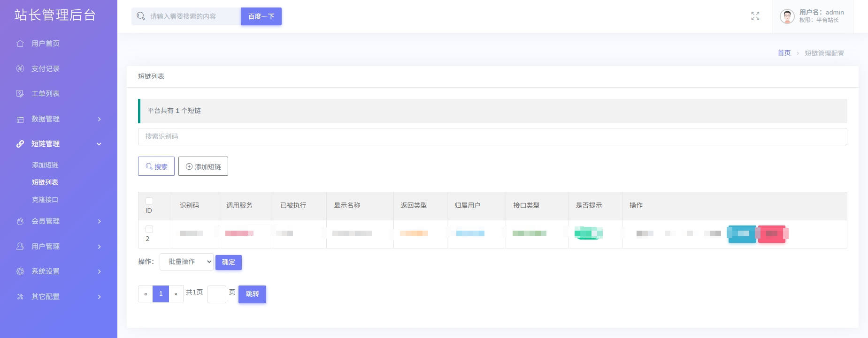Click the home icon beside 用户首页
Image resolution: width=868 pixels, height=338 pixels.
pyautogui.click(x=20, y=44)
